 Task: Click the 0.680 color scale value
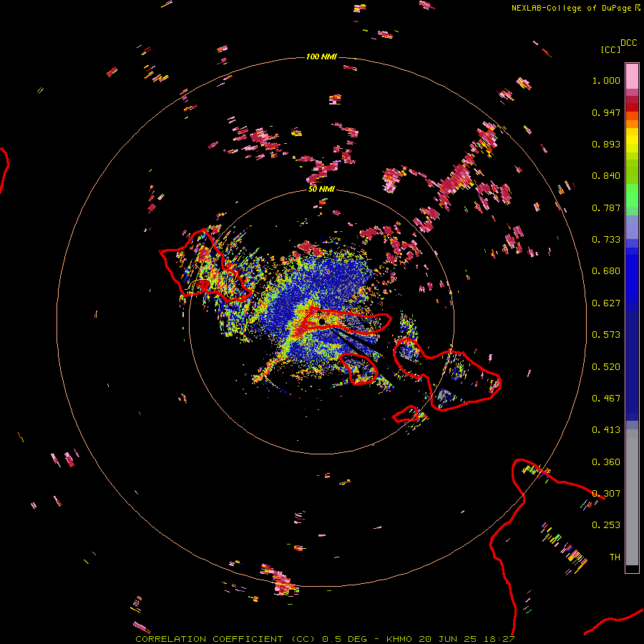pos(606,271)
